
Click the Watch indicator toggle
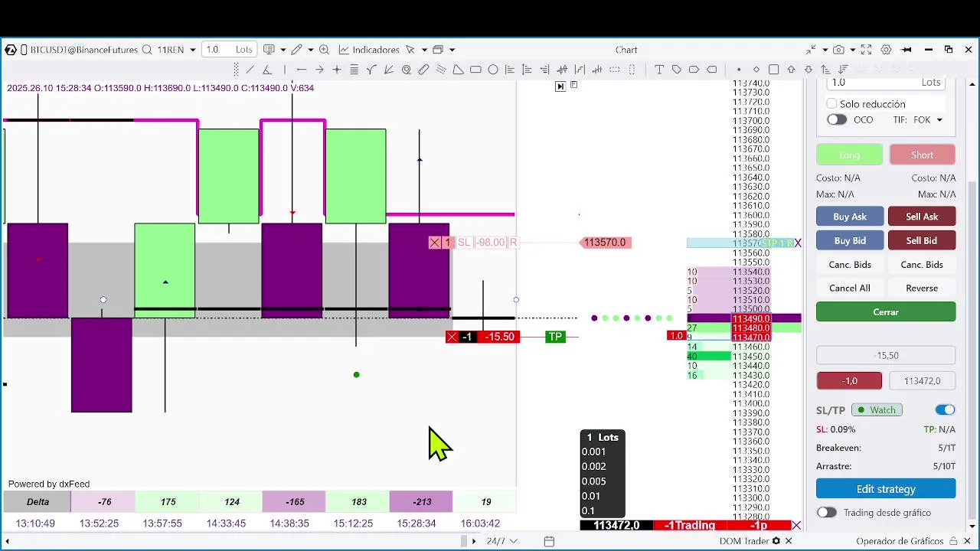coord(877,410)
